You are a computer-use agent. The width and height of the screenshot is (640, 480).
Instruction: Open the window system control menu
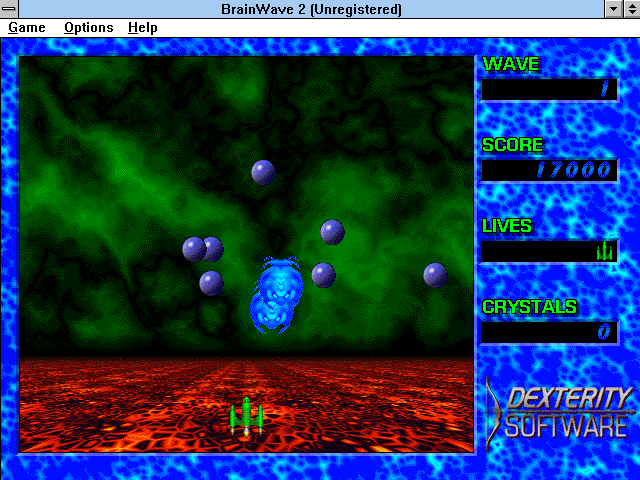pyautogui.click(x=9, y=9)
